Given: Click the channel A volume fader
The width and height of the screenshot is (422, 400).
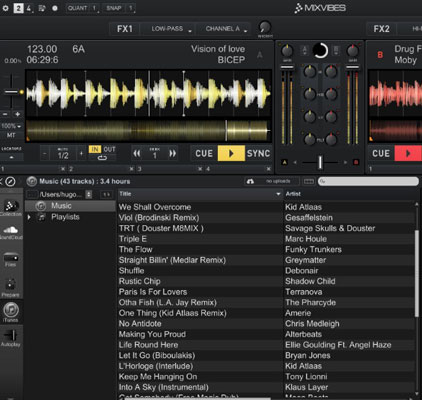Looking at the screenshot, I should tap(287, 68).
